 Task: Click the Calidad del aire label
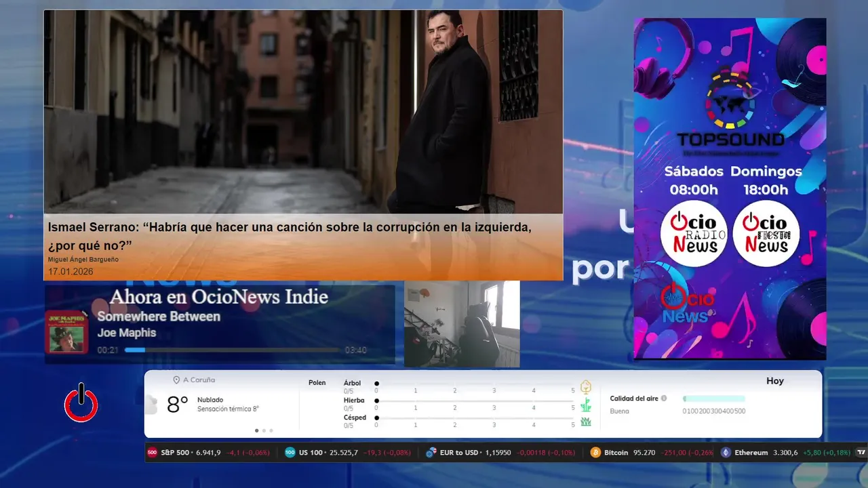pyautogui.click(x=634, y=399)
